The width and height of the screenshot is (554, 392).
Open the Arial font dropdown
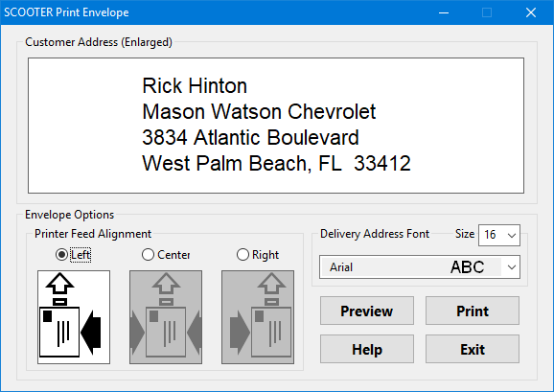click(x=420, y=267)
